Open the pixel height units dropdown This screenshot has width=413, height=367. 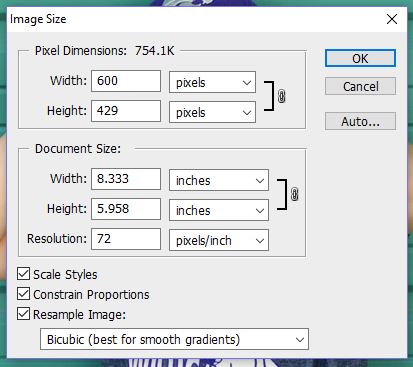click(212, 112)
